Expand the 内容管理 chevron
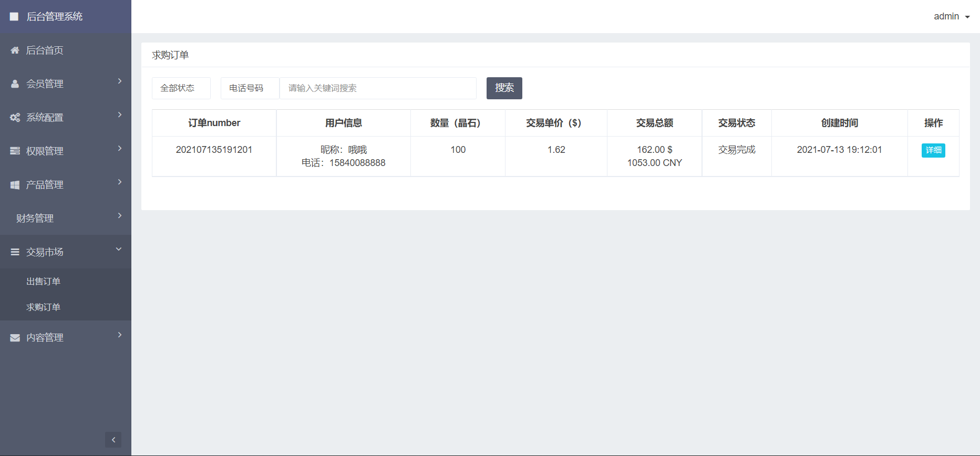Image resolution: width=980 pixels, height=456 pixels. coord(120,335)
